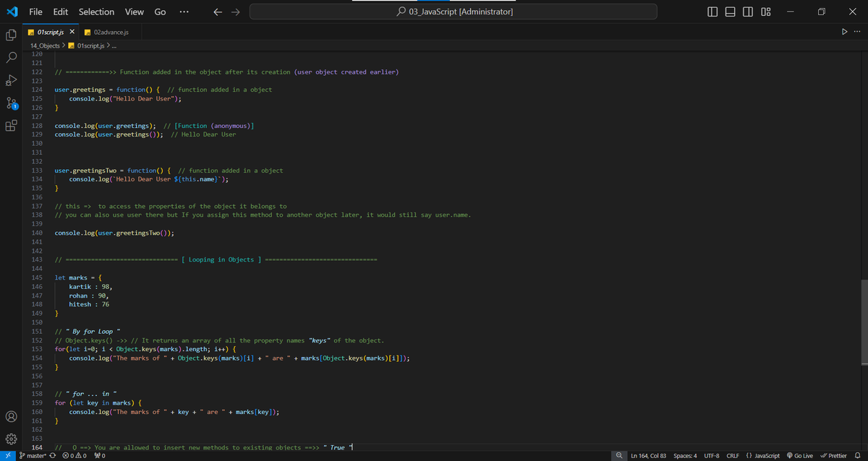Open the Go menu

(x=160, y=12)
